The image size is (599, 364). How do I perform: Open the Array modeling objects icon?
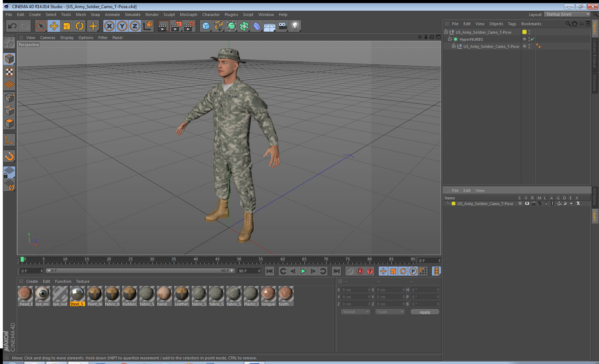click(x=244, y=26)
